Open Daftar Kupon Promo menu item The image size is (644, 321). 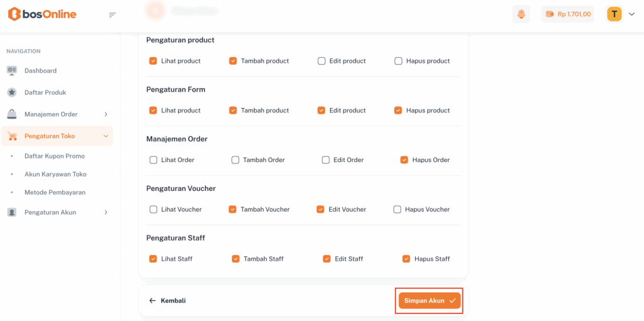(x=54, y=156)
